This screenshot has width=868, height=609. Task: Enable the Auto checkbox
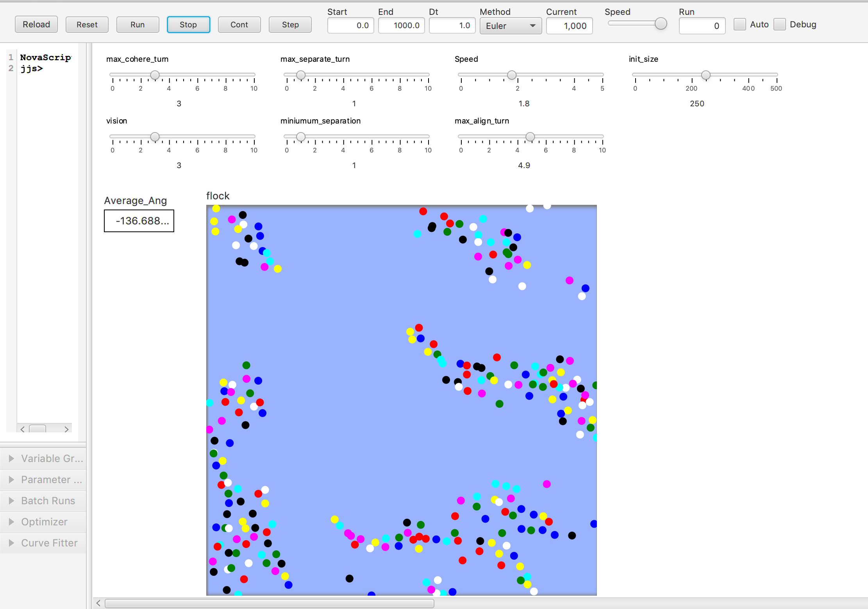pos(739,24)
